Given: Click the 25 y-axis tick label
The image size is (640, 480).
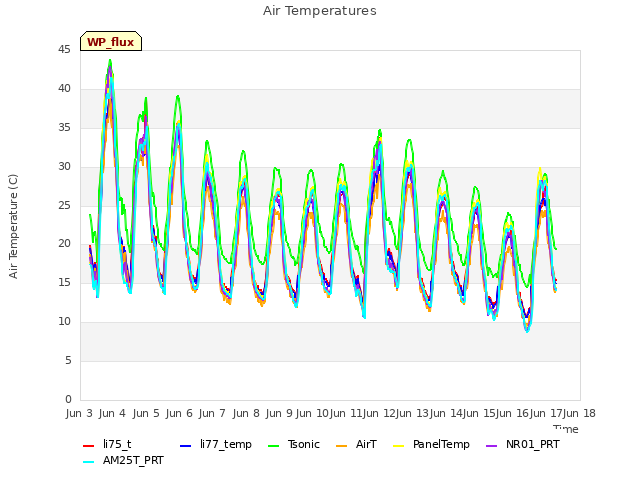Looking at the screenshot, I should pyautogui.click(x=64, y=205).
